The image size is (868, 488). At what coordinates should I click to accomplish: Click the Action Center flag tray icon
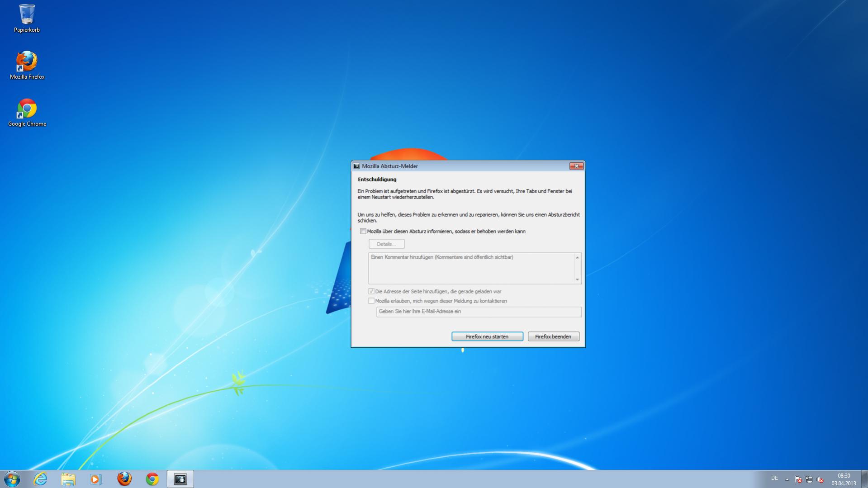(798, 479)
